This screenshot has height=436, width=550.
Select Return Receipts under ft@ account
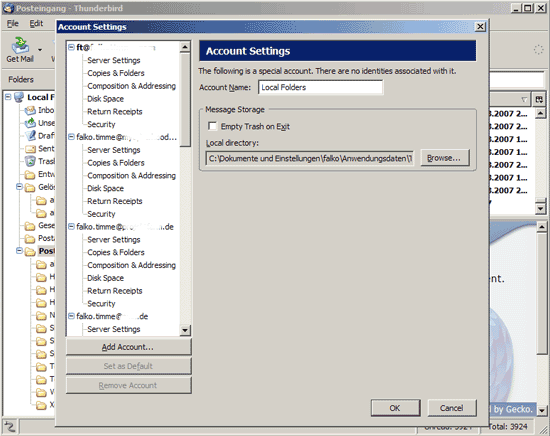(115, 112)
